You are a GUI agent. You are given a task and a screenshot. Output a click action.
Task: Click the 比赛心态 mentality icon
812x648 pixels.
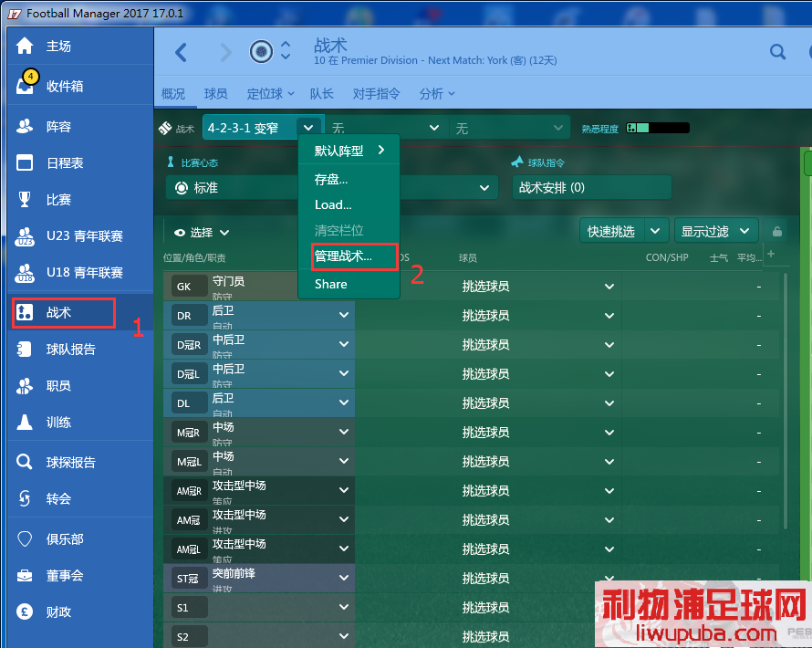point(171,162)
